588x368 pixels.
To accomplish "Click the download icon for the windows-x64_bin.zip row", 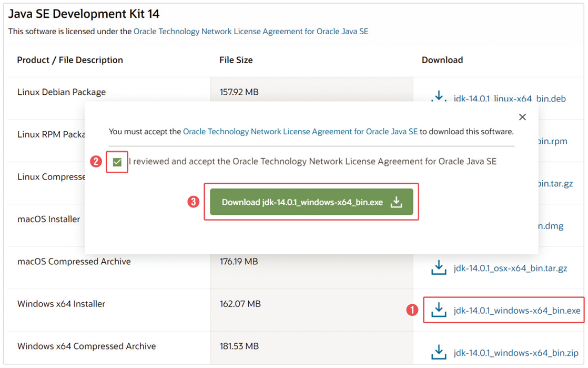I will 439,352.
